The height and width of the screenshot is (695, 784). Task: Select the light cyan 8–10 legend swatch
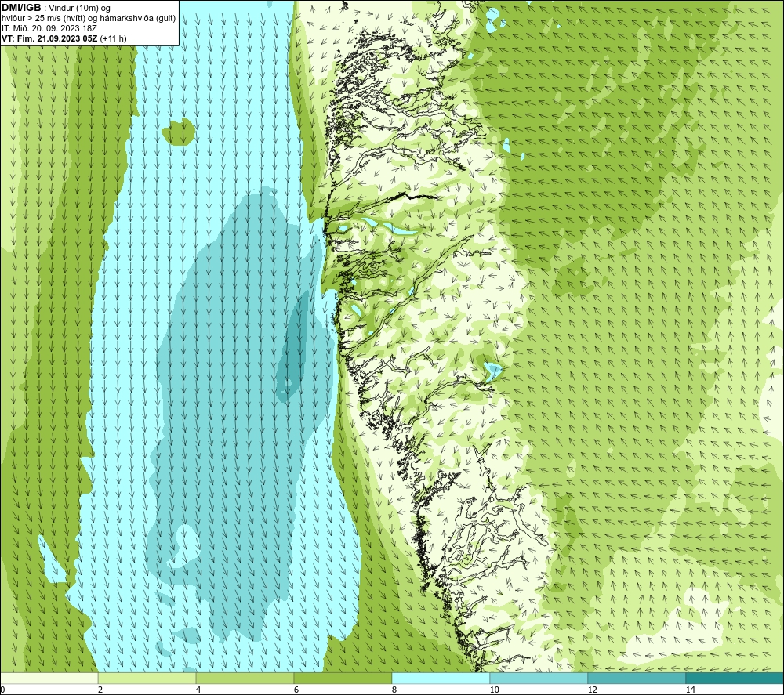tap(441, 678)
